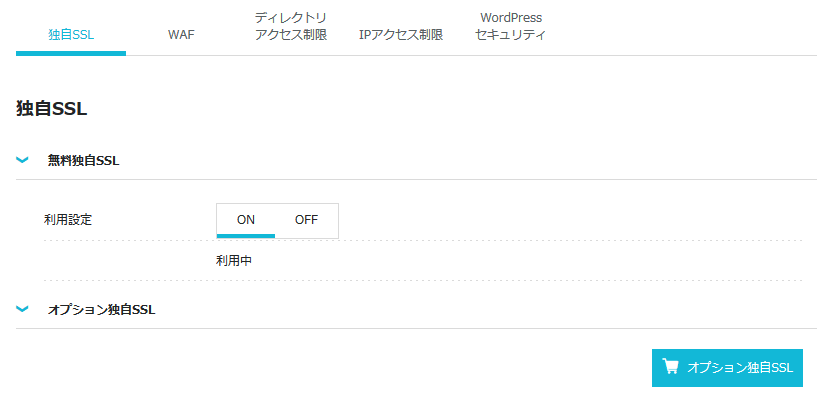Click the 利用中 status text
The width and height of the screenshot is (817, 400).
234,261
